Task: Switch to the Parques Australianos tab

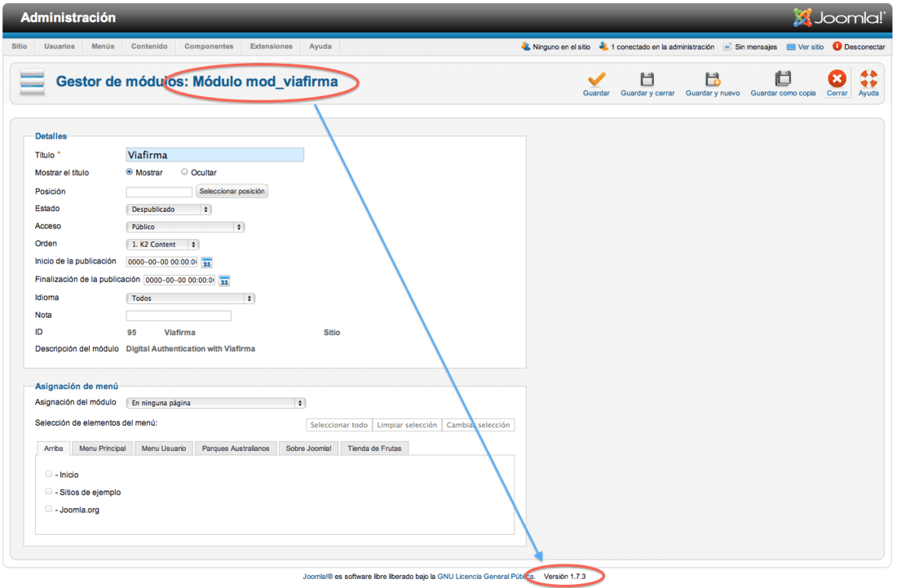Action: click(x=236, y=449)
